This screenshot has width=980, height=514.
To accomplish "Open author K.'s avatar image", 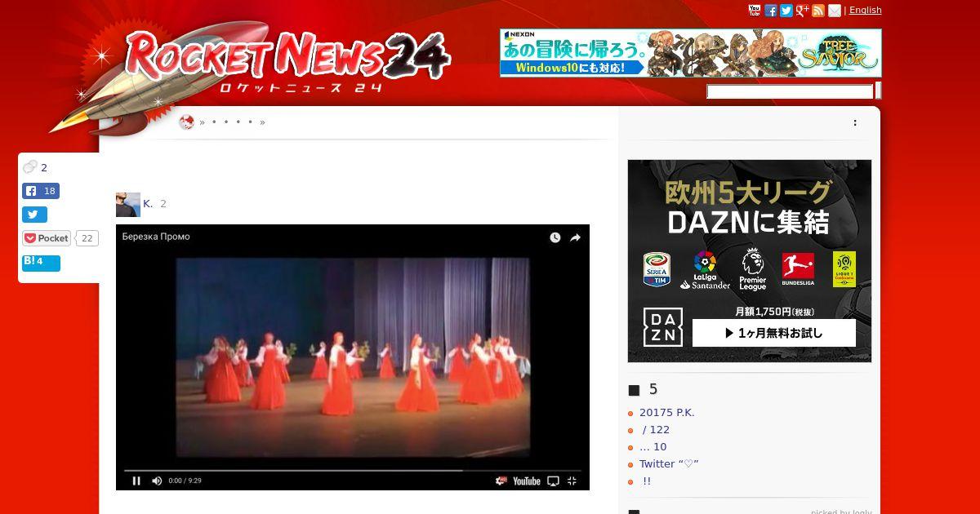I will 128,205.
